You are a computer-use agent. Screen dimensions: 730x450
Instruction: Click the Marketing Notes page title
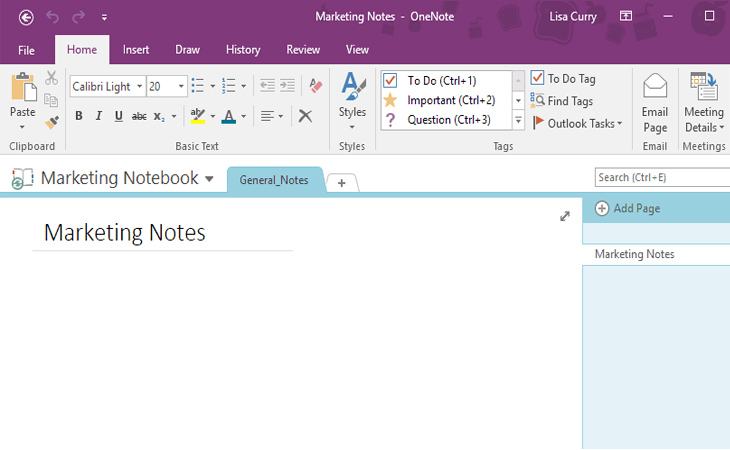(x=124, y=233)
